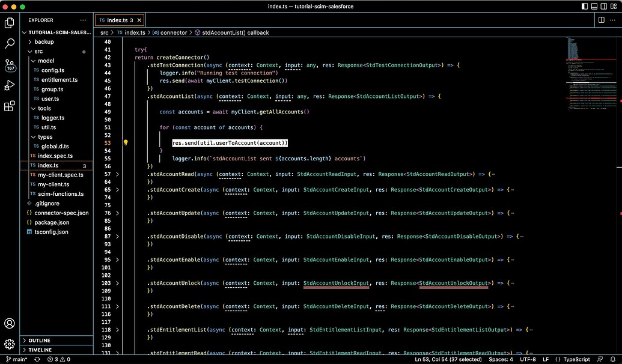Click the Split Editor icon above the editor
This screenshot has height=364, width=622.
(x=600, y=19)
